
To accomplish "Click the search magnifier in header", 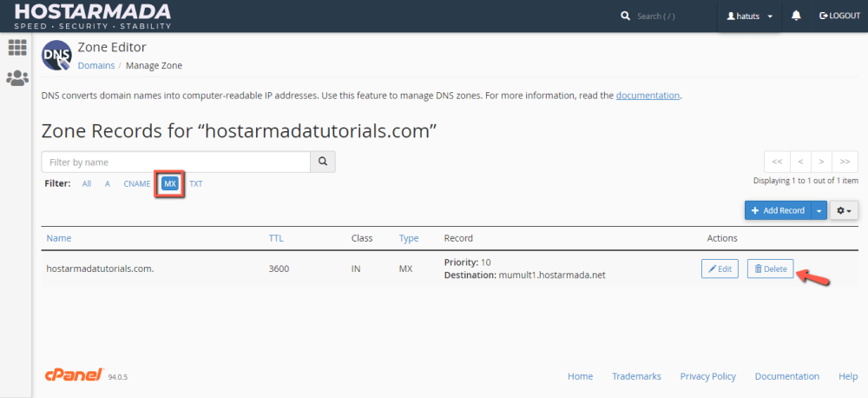I will coord(626,16).
